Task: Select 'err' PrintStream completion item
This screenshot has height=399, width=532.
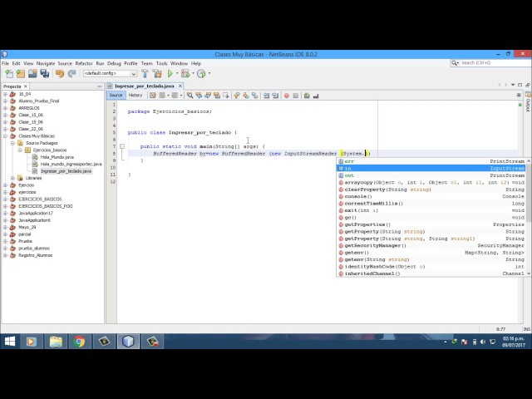Action: click(431, 161)
